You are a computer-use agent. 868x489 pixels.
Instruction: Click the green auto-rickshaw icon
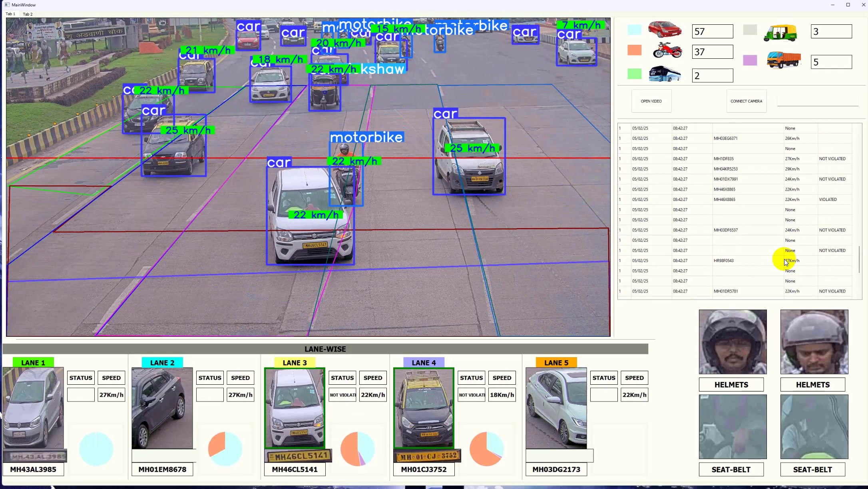780,32
